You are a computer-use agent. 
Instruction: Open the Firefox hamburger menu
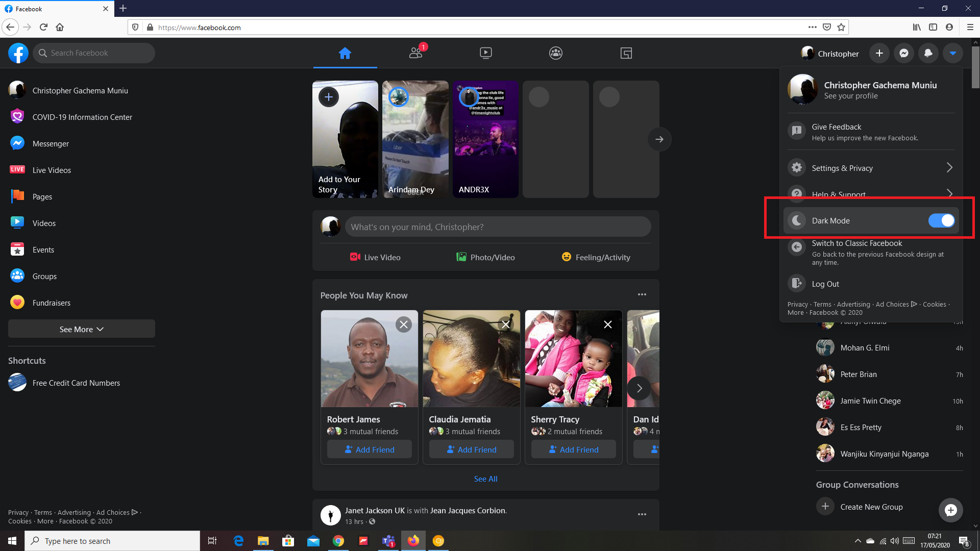coord(970,27)
